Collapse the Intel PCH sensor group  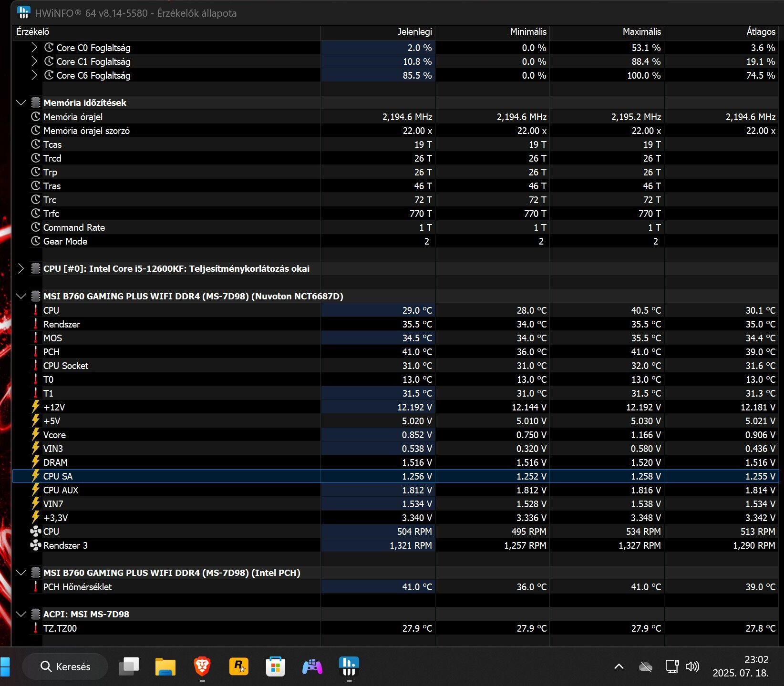tap(21, 573)
